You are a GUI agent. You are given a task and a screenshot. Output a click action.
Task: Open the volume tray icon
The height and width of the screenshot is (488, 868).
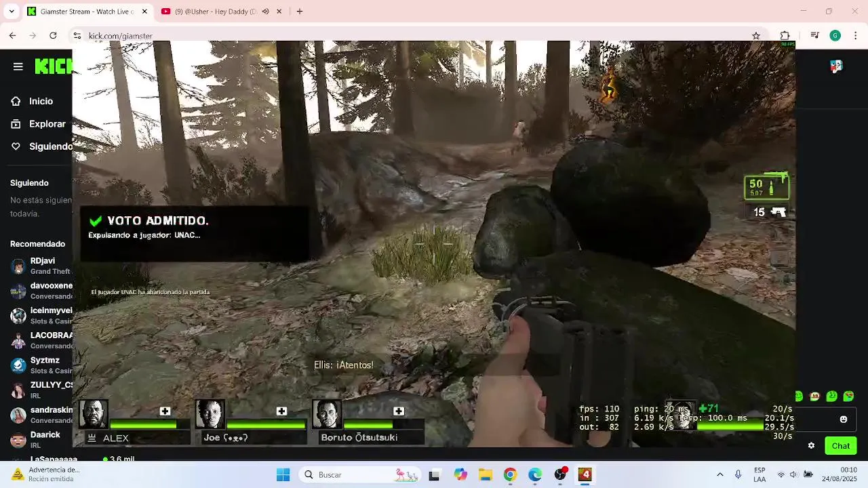(x=794, y=474)
